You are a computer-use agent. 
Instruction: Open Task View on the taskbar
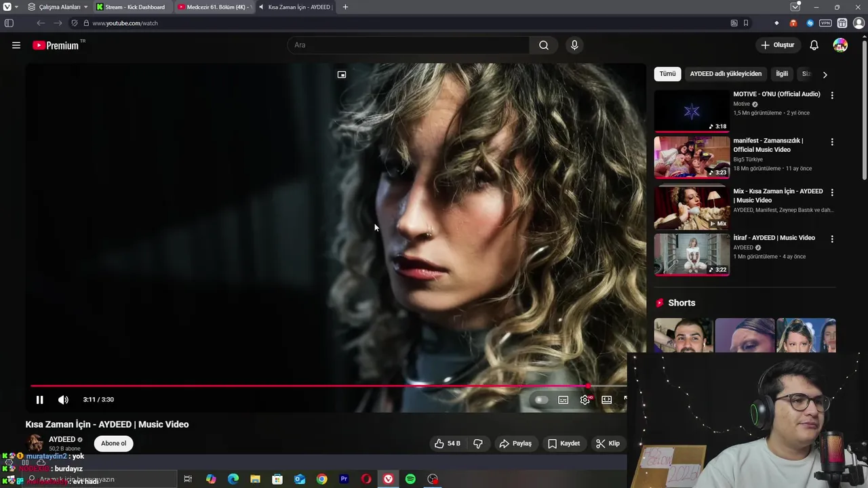[188, 479]
